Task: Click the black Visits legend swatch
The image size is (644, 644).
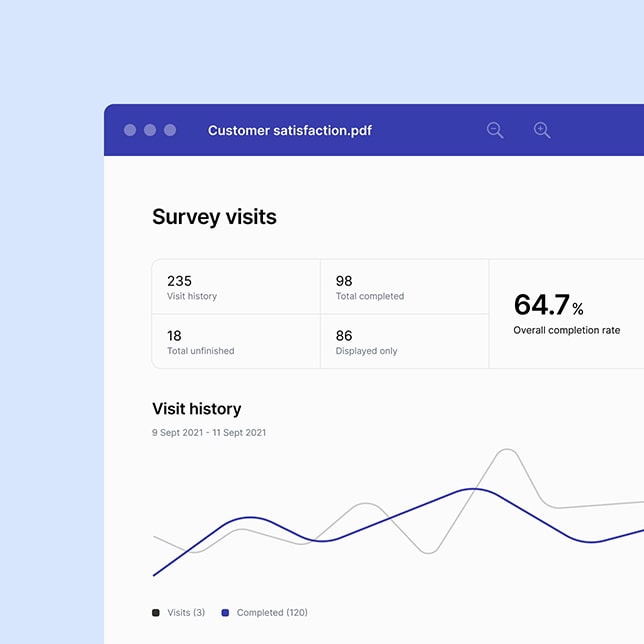Action: (155, 612)
